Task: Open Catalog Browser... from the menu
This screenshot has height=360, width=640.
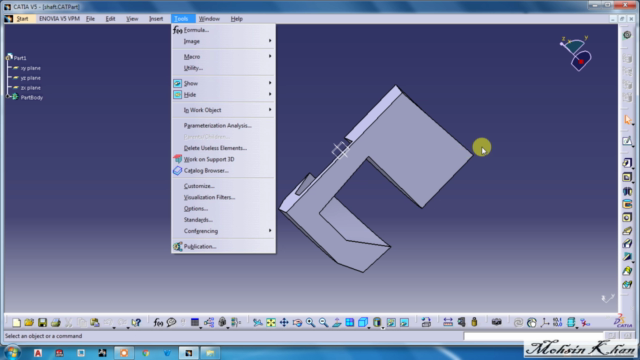Action: (223, 171)
